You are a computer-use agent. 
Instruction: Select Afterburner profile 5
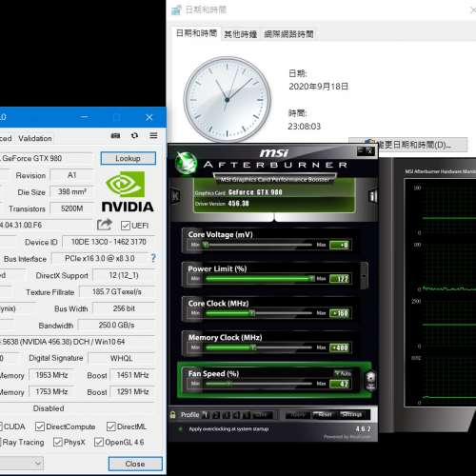click(247, 415)
